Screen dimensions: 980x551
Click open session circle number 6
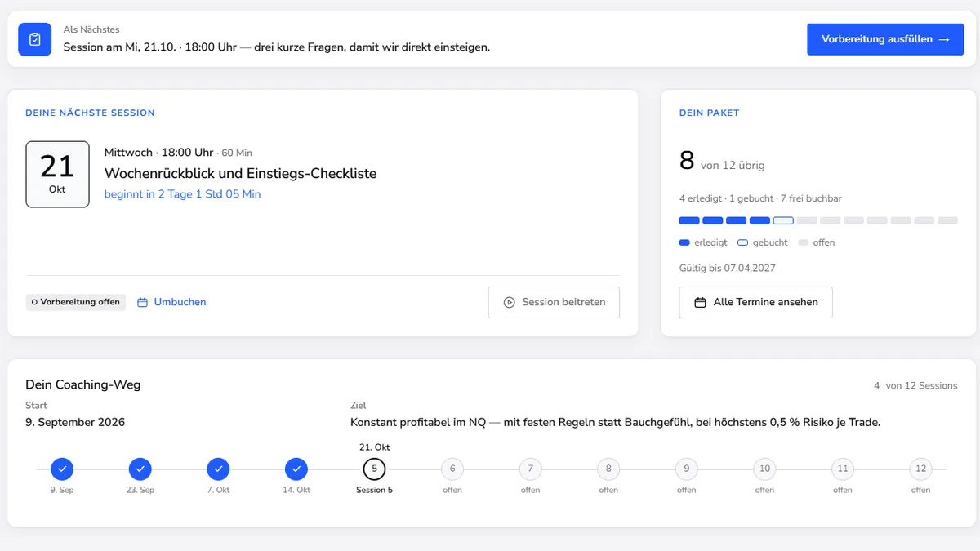452,469
